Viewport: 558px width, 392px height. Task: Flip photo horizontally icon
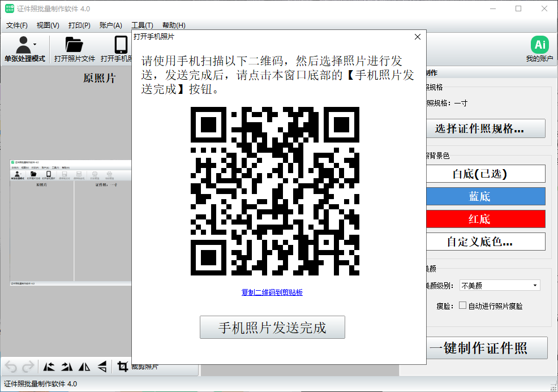coord(84,367)
